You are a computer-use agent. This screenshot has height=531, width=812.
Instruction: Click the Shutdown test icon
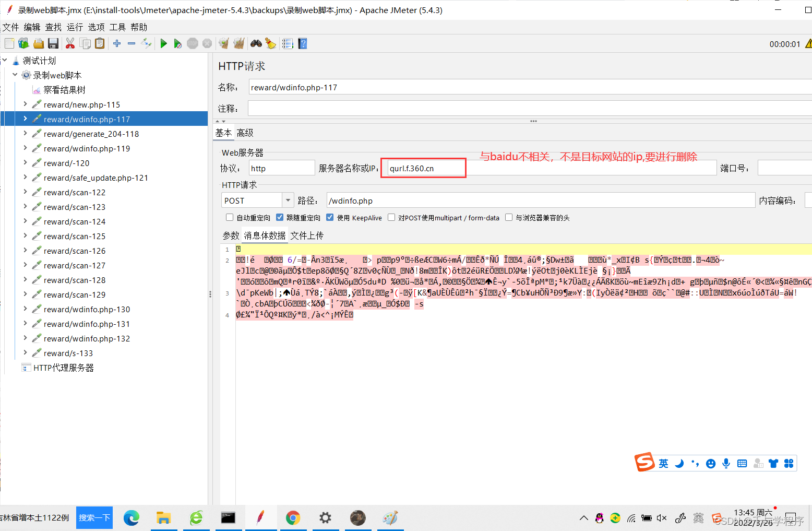[x=207, y=43]
